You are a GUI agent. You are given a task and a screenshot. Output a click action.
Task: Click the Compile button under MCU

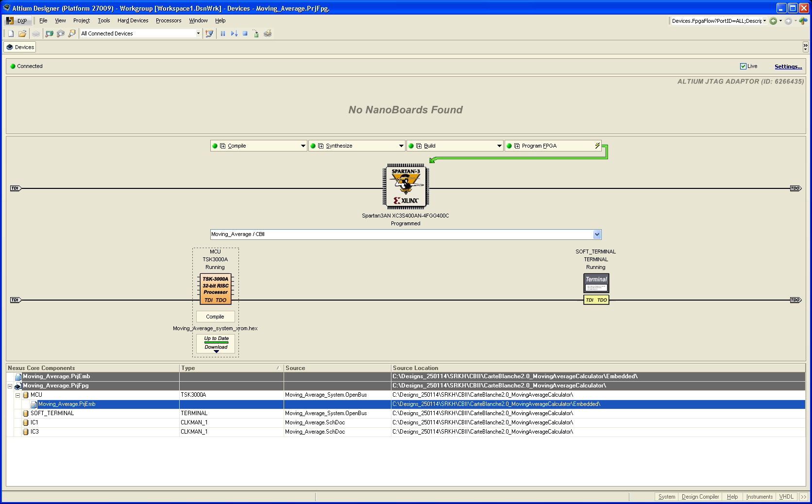tap(215, 317)
